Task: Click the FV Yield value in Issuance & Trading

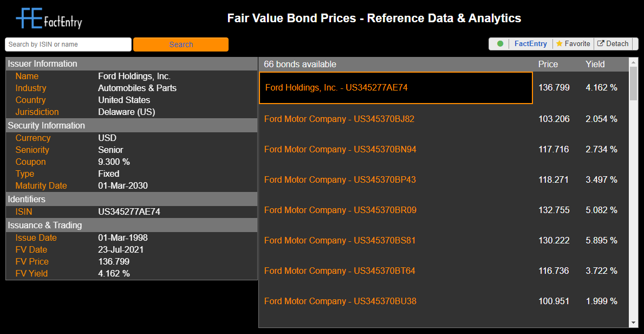Action: [x=114, y=273]
